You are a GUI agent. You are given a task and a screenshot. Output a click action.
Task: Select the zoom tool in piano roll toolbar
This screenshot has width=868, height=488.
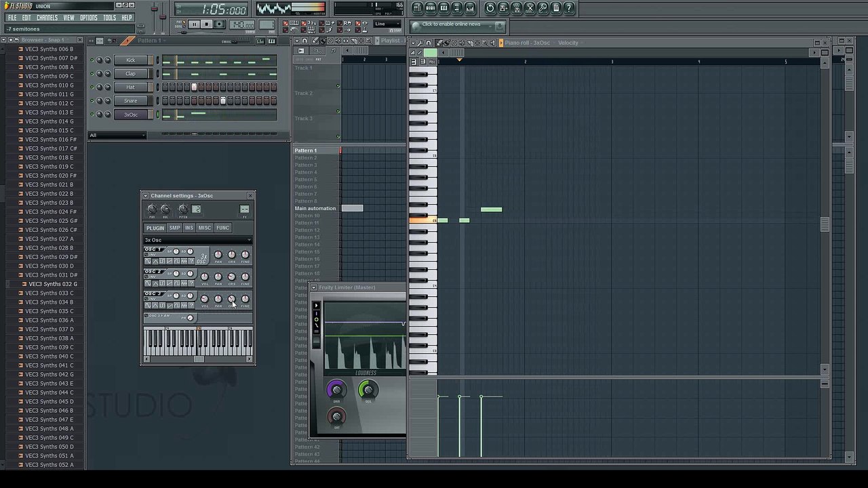pos(485,43)
